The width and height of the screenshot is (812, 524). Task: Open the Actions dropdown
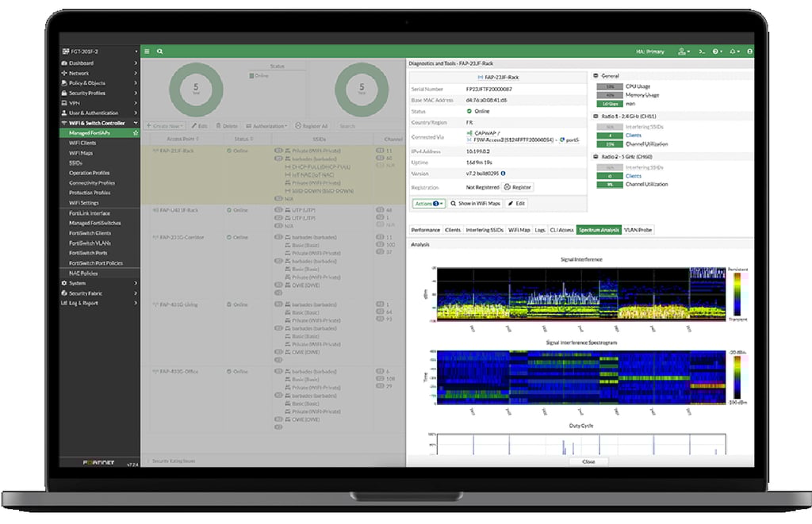(x=429, y=204)
